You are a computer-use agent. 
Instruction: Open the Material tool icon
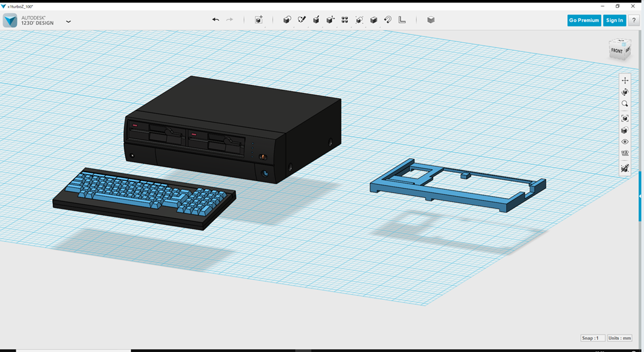coord(431,20)
